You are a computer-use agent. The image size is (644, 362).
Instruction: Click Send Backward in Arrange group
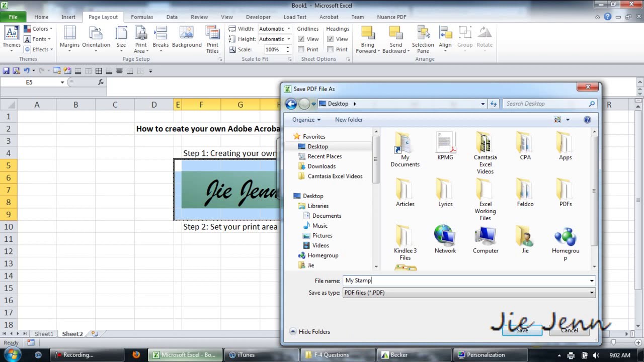[396, 39]
